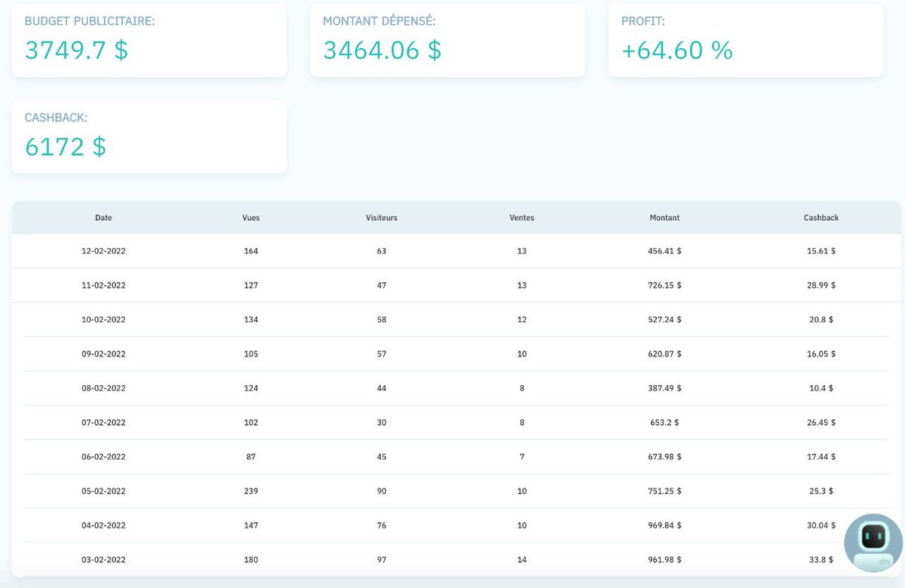Click the sales count 14
The image size is (905, 588).
(x=522, y=559)
